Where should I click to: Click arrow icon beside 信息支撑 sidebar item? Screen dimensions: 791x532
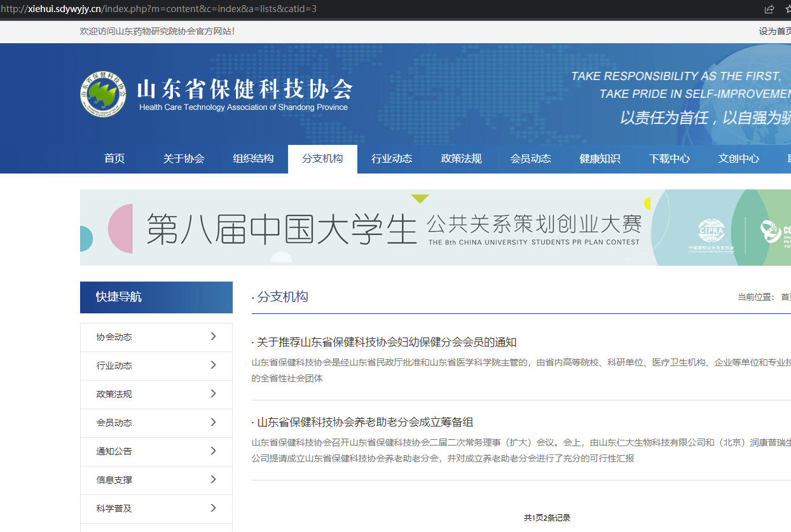tap(213, 479)
